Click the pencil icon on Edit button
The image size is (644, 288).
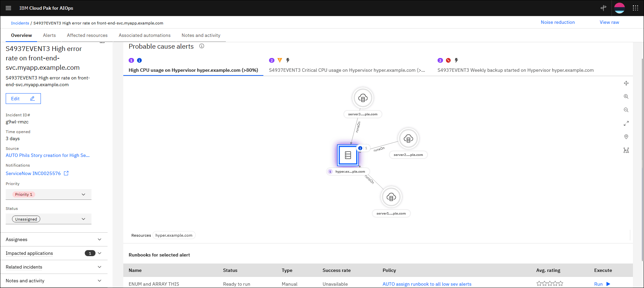coord(33,99)
